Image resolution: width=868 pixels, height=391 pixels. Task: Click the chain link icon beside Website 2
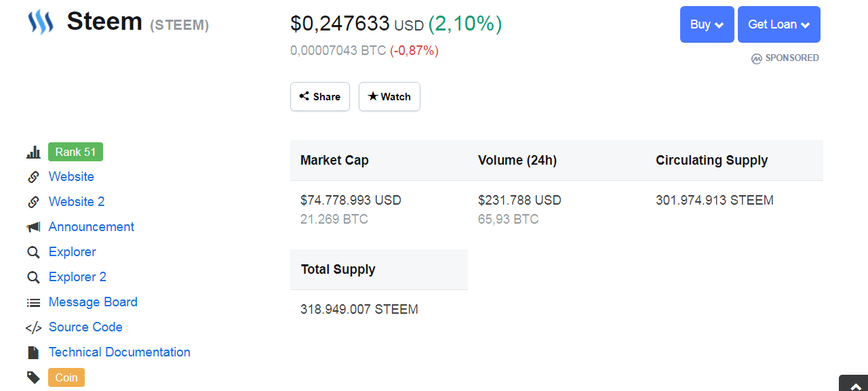33,202
